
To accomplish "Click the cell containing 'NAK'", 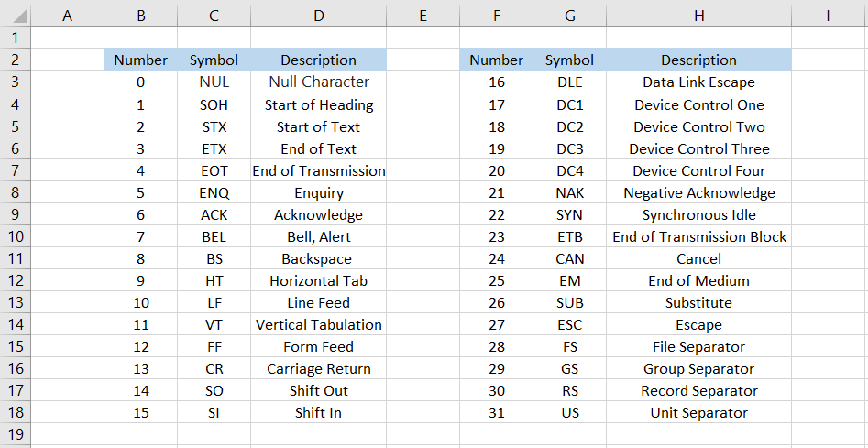I will (x=569, y=192).
